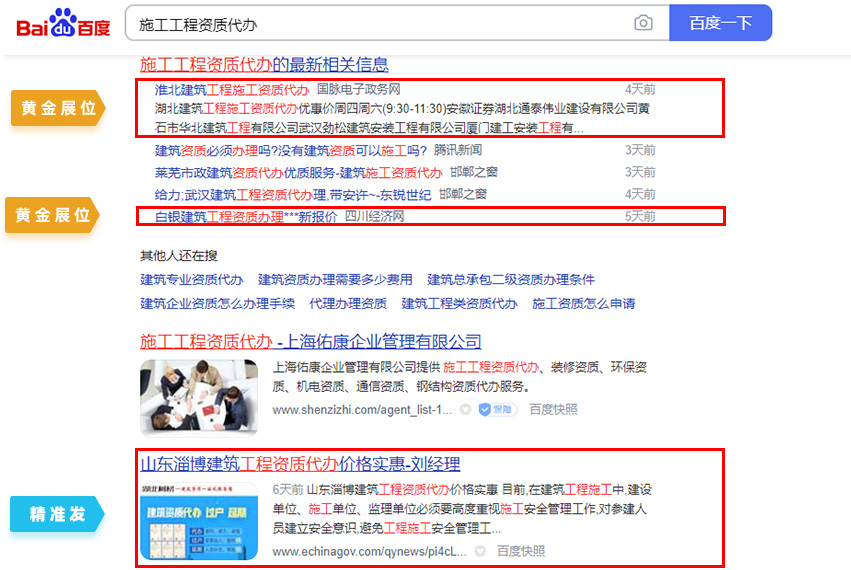Open 施工工程资质代办的最新相关信息 heading link
Screen dimensions: 851x570
click(264, 65)
